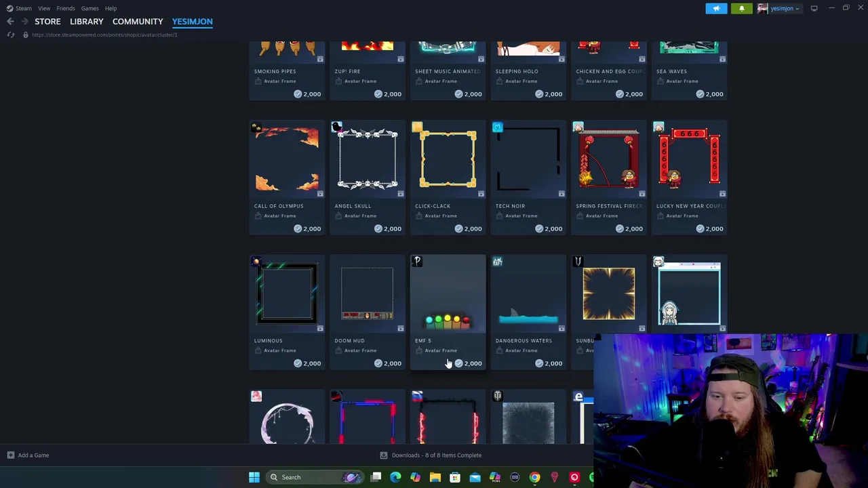Image resolution: width=868 pixels, height=488 pixels.
Task: Open the Mail app from the taskbar
Action: pyautogui.click(x=475, y=477)
